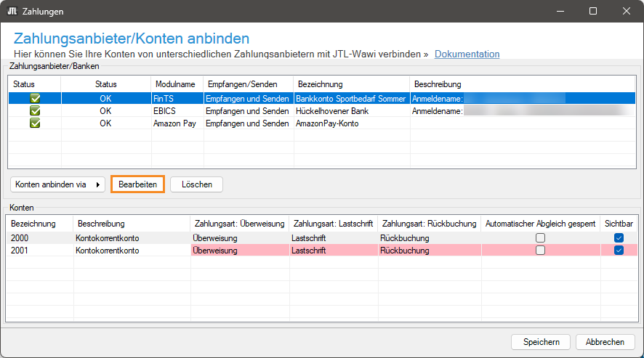Open the 'Konten anbinden via' dropdown

pyautogui.click(x=58, y=184)
